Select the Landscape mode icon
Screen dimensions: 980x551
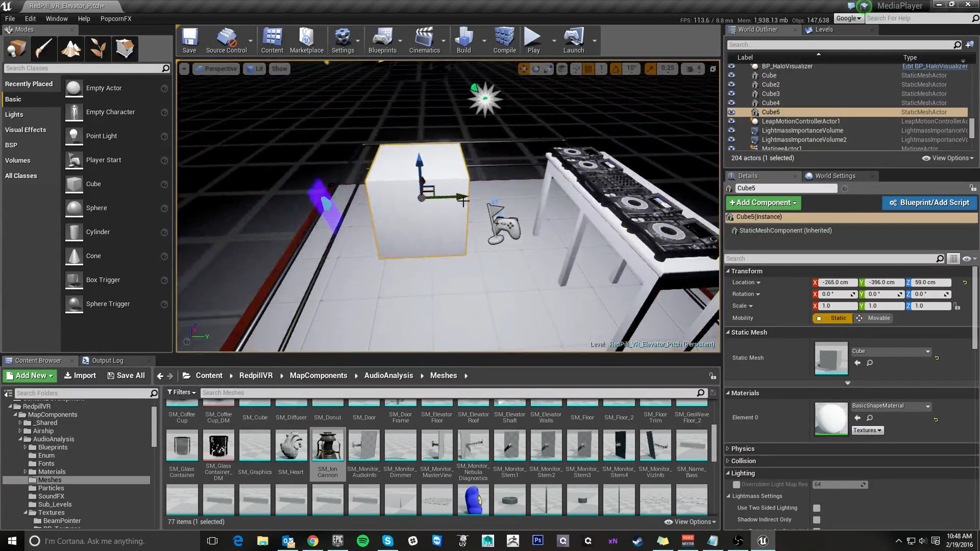pos(71,49)
